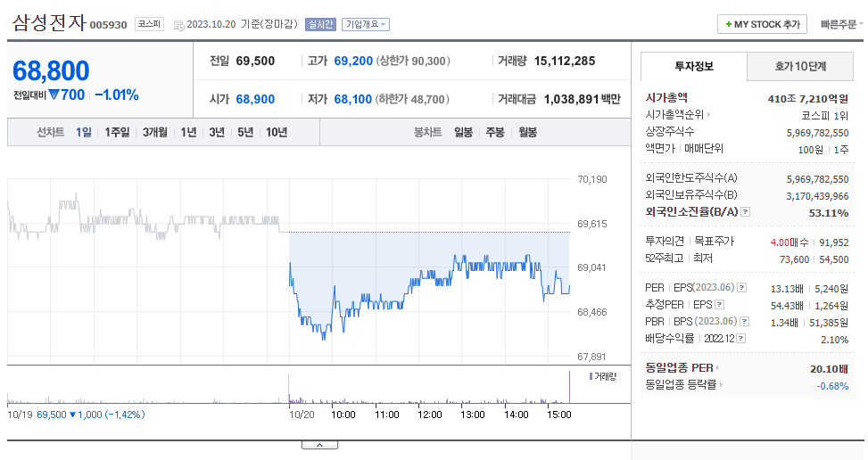868x460 pixels.
Task: Click the -1.01% change percentage
Action: 117,95
